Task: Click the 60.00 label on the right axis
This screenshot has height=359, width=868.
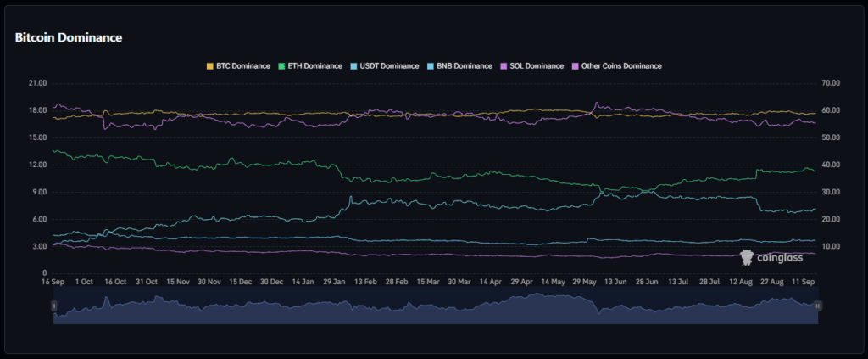Action: 832,110
